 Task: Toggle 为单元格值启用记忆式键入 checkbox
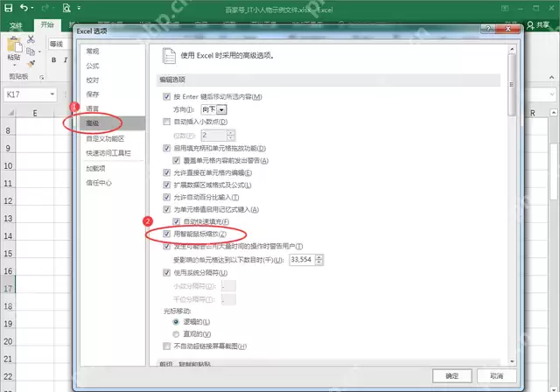(166, 209)
